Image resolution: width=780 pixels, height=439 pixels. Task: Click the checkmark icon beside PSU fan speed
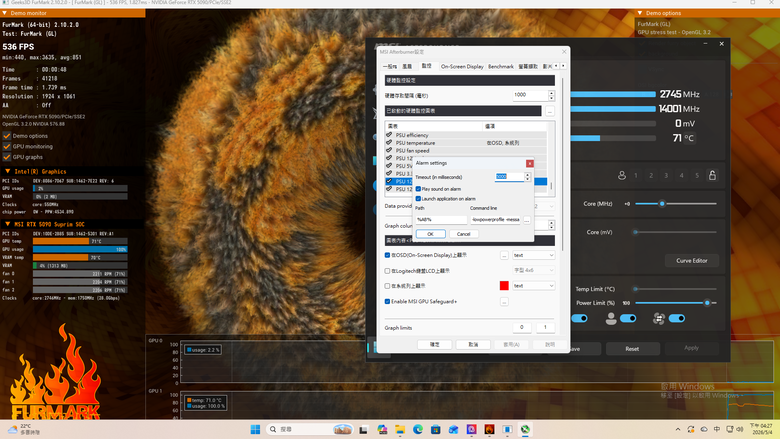(389, 150)
